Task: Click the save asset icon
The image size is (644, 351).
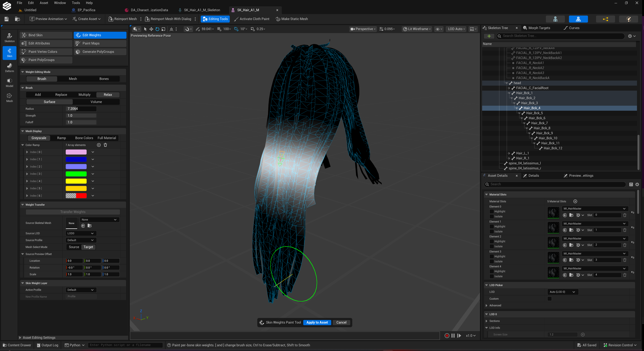Action: (x=7, y=19)
